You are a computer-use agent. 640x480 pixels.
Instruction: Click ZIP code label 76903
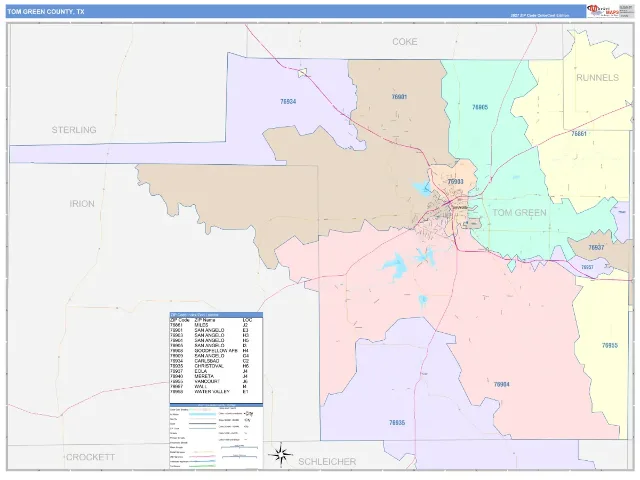(455, 182)
